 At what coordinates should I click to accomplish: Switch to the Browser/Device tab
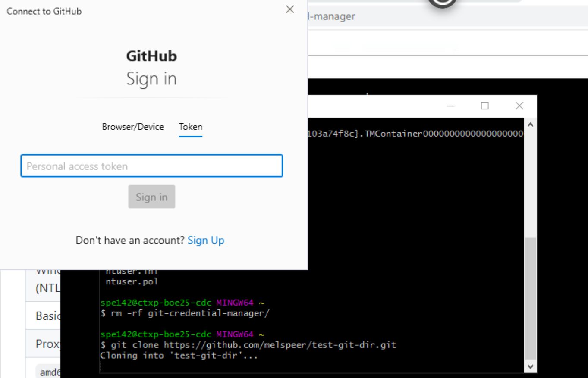[x=133, y=127]
